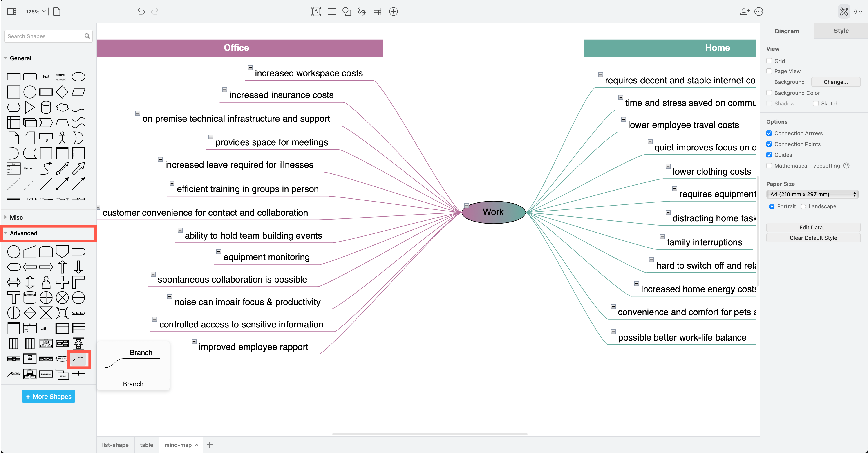Screen dimensions: 868x453
Task: Switch to the table page tab
Action: tap(146, 445)
